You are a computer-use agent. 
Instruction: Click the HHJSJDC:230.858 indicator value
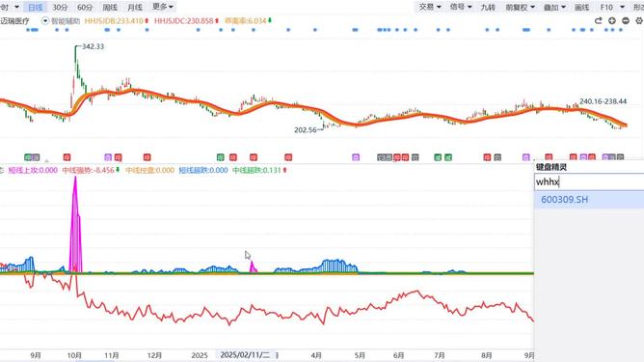(183, 20)
